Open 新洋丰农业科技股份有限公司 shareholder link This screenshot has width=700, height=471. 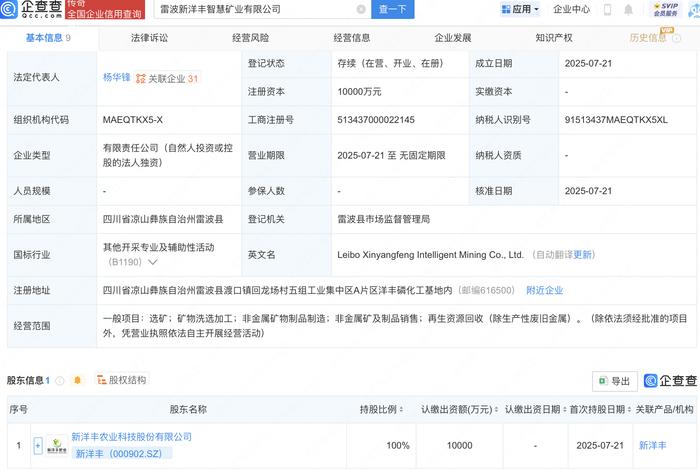[x=132, y=437]
